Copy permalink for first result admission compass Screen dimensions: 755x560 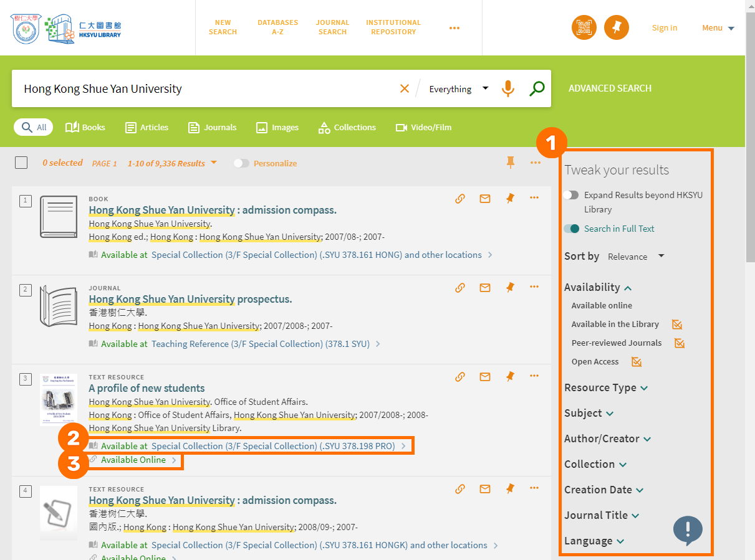[460, 199]
